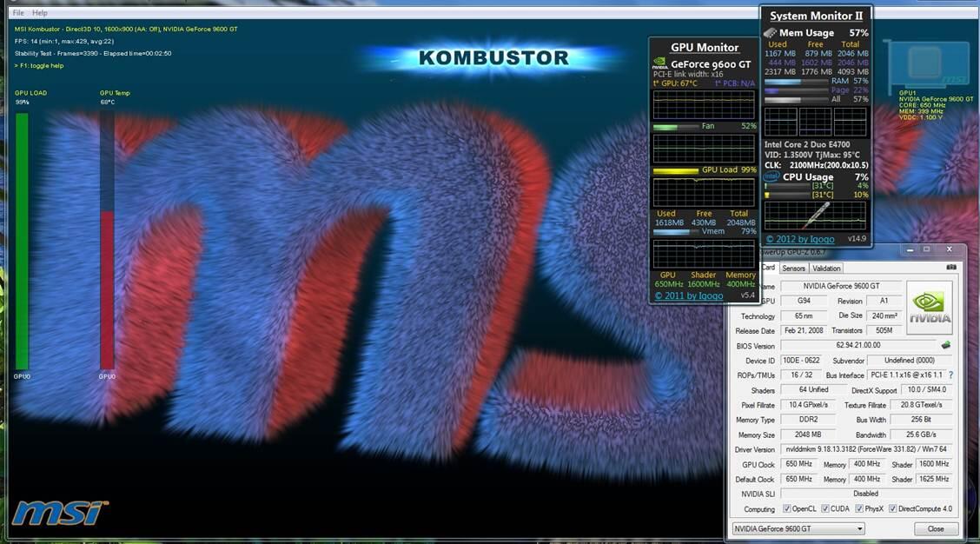The height and width of the screenshot is (544, 980).
Task: Close GPU-Z with the title bar X
Action: [950, 250]
